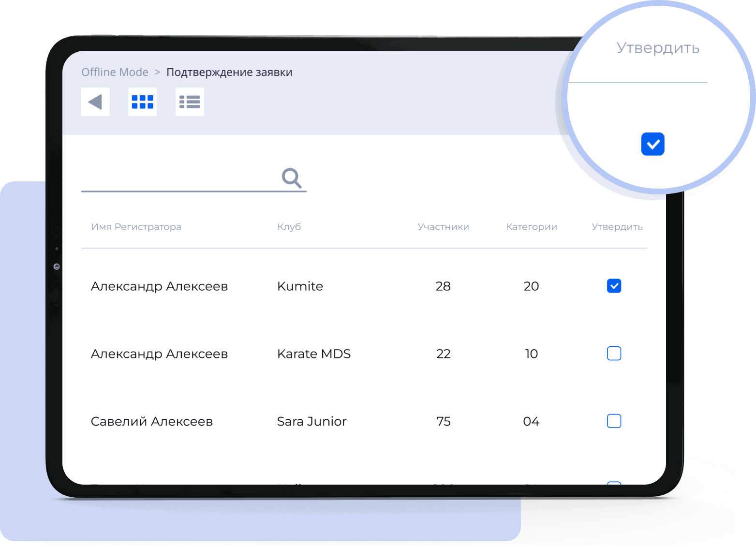Toggle the enlarged checkbox in magnifier circle
756x547 pixels.
[652, 144]
